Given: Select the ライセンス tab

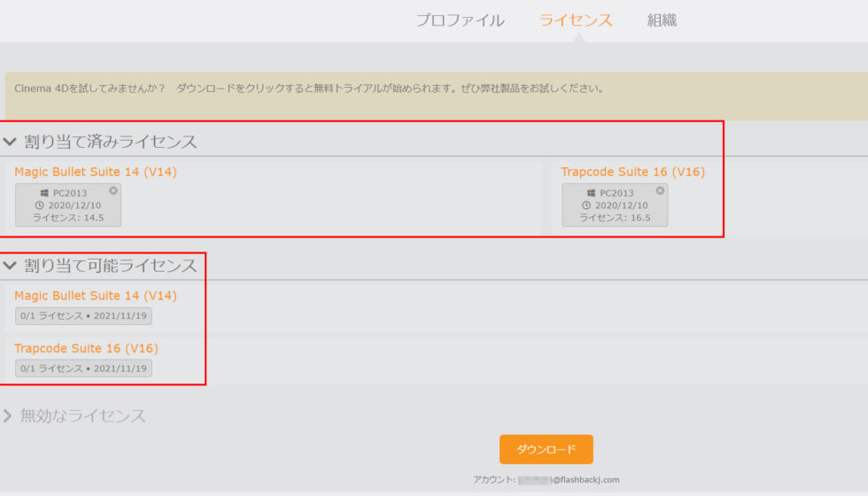Looking at the screenshot, I should tap(576, 20).
